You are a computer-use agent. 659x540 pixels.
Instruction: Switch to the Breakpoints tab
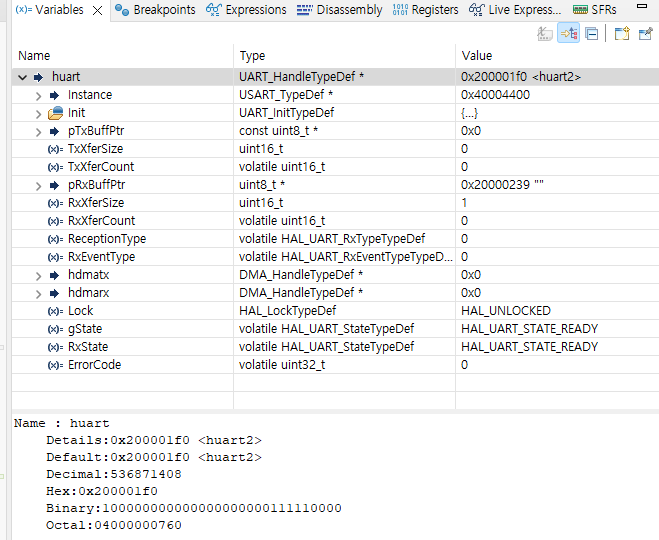click(x=155, y=10)
